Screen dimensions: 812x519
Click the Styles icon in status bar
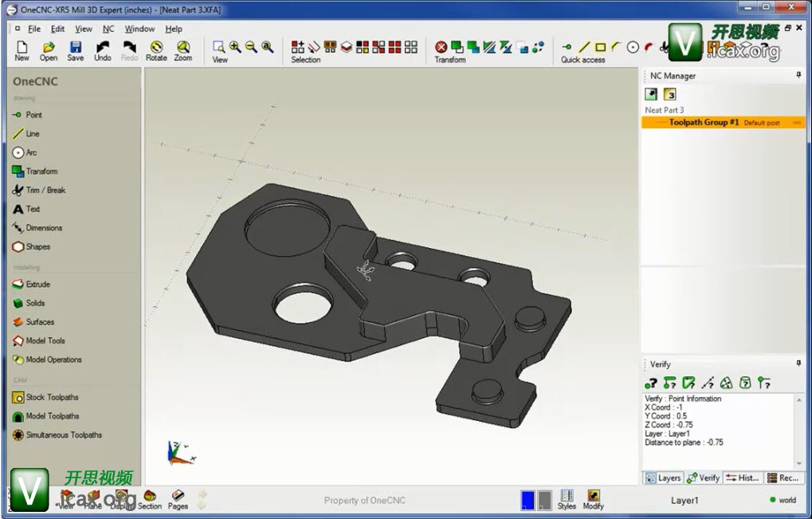click(567, 499)
